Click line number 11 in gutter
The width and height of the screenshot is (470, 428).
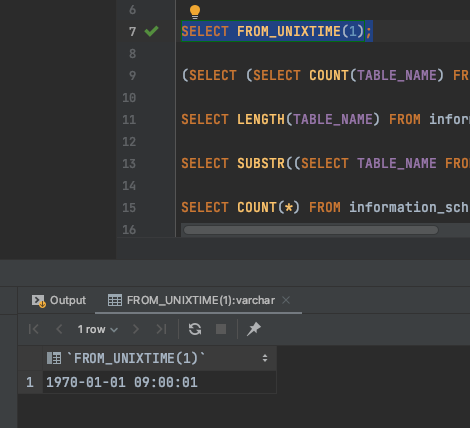tap(129, 120)
